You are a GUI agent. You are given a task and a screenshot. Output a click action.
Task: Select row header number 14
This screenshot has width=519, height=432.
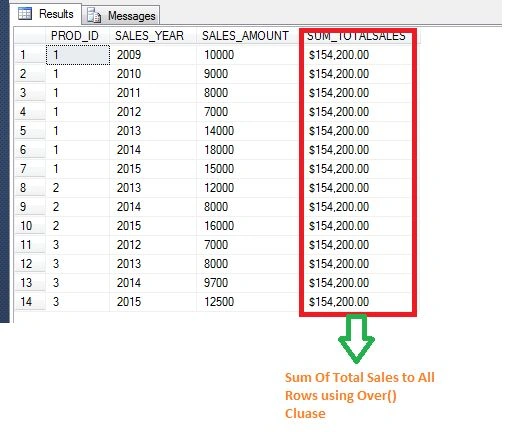pos(30,302)
